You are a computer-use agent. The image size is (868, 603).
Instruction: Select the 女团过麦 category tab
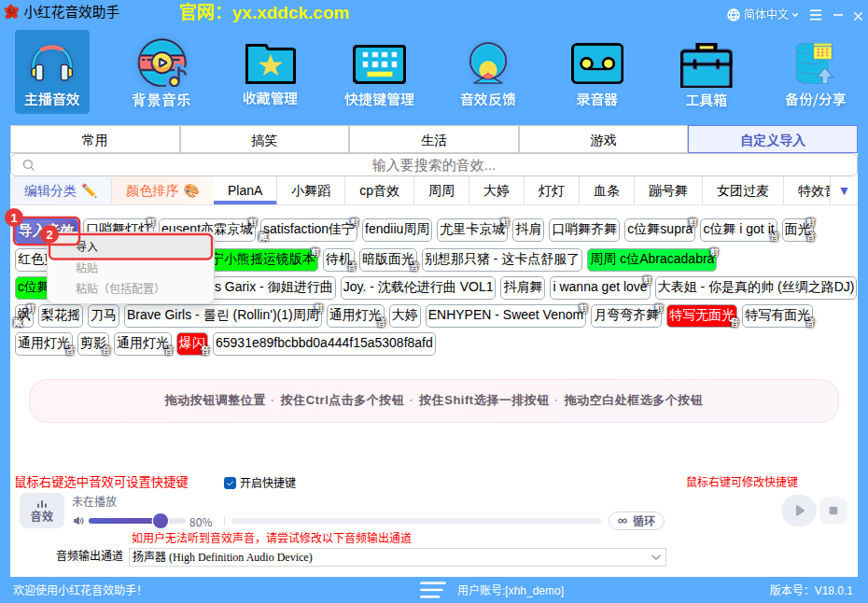coord(742,191)
